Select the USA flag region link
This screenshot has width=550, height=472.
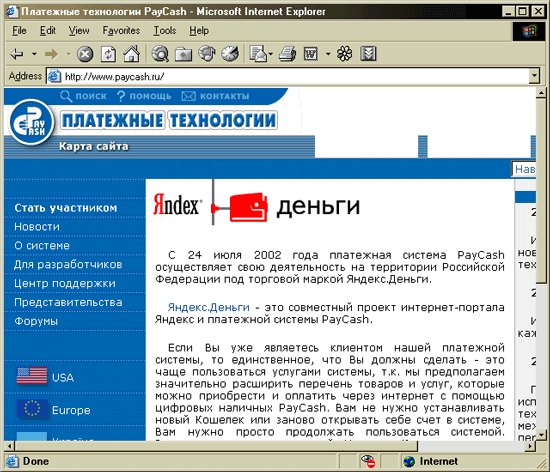(x=45, y=376)
